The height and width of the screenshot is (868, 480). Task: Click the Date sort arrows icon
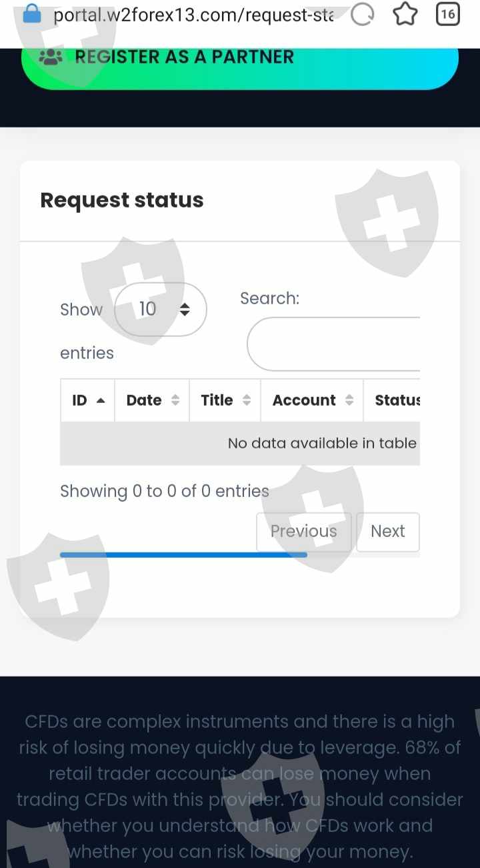[x=175, y=400]
